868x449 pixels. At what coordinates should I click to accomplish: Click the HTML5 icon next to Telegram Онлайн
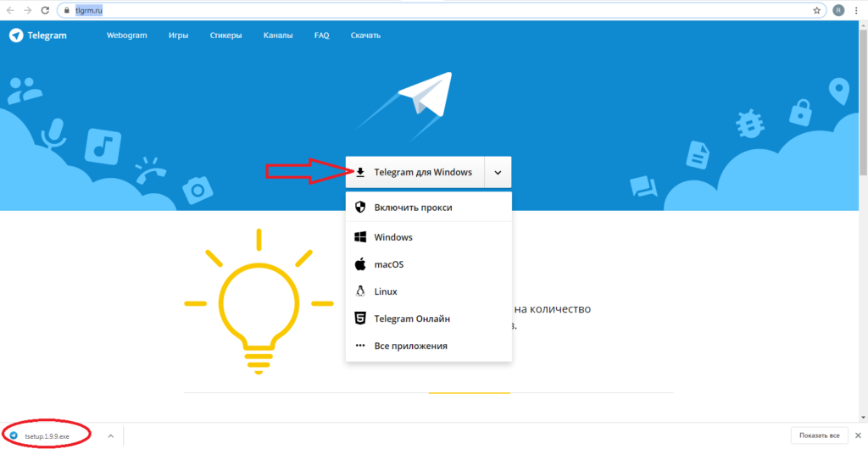(x=360, y=319)
